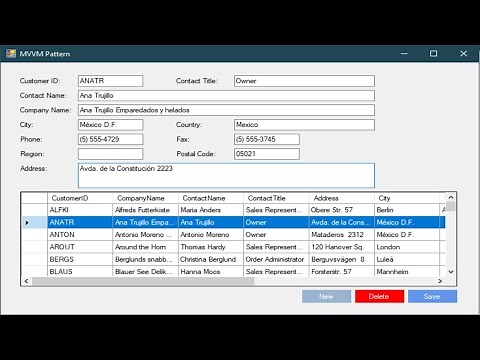Select the City field showing México D.F.

coord(110,125)
